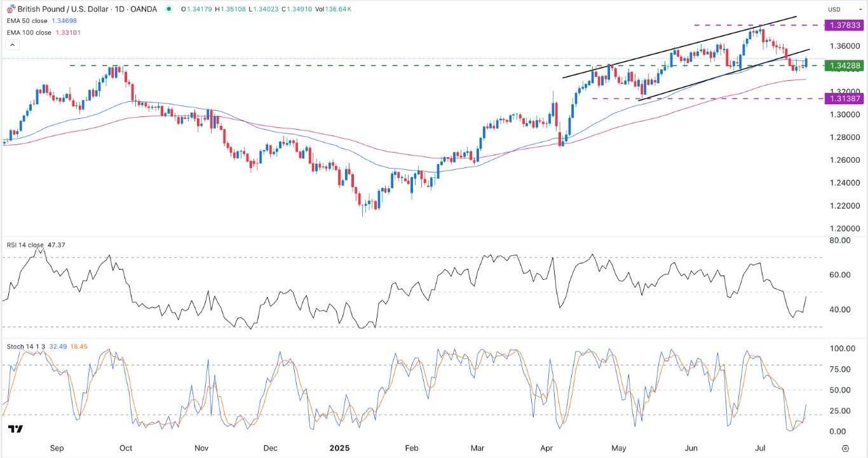This screenshot has height=458, width=868.
Task: Click the TradingView logo
Action: click(17, 429)
